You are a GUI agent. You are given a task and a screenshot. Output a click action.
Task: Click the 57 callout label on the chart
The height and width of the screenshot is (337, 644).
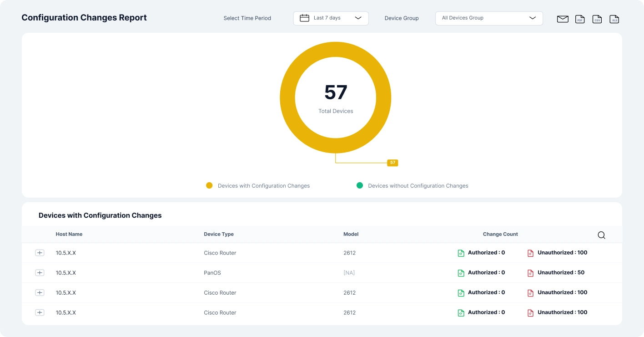click(x=392, y=162)
